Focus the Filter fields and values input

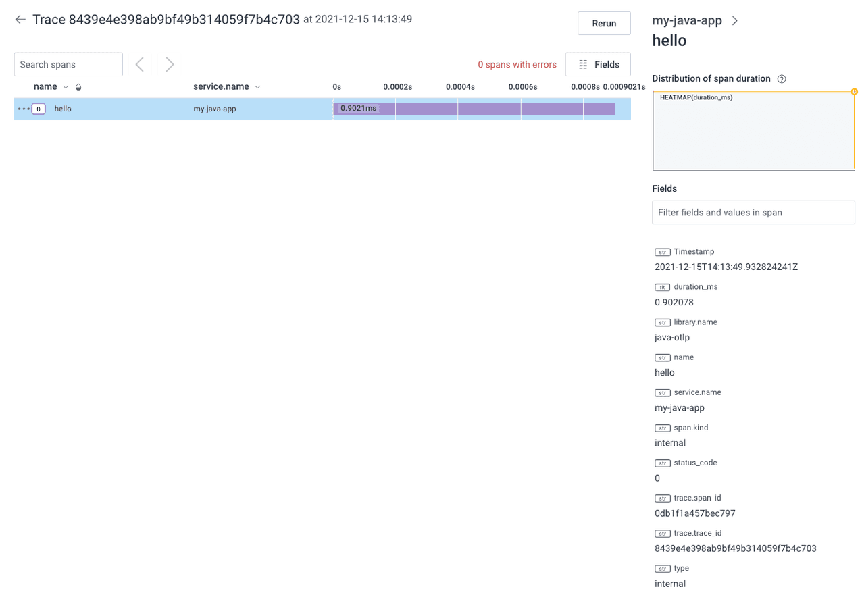pyautogui.click(x=753, y=212)
